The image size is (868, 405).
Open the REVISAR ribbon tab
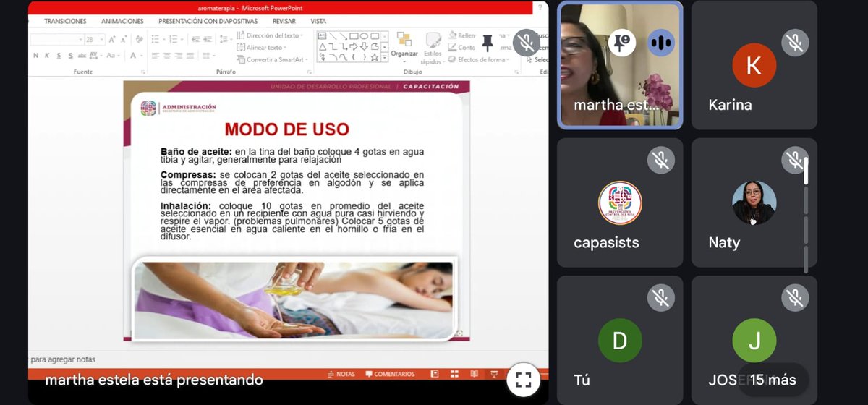(x=284, y=22)
